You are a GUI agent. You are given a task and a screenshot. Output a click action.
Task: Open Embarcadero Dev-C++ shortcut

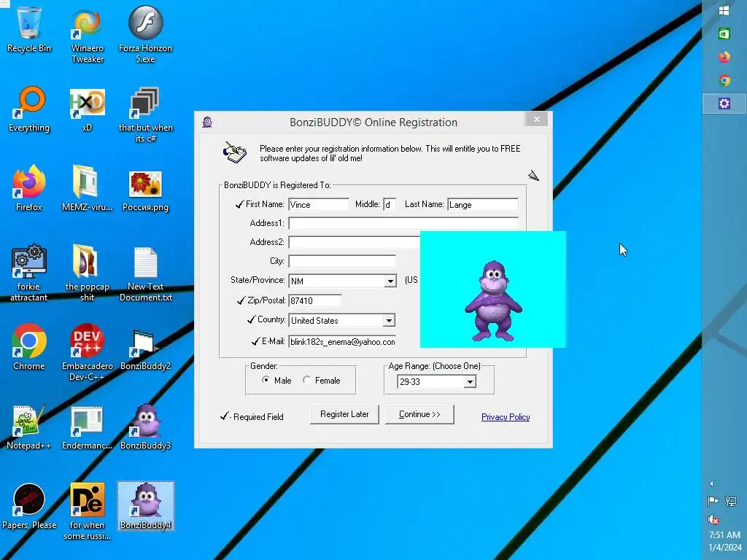pos(88,353)
